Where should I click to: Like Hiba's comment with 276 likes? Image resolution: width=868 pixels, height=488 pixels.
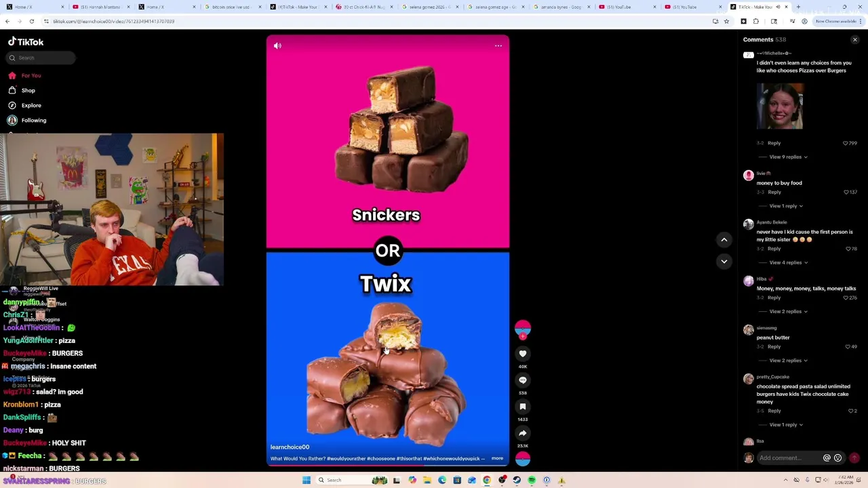846,298
